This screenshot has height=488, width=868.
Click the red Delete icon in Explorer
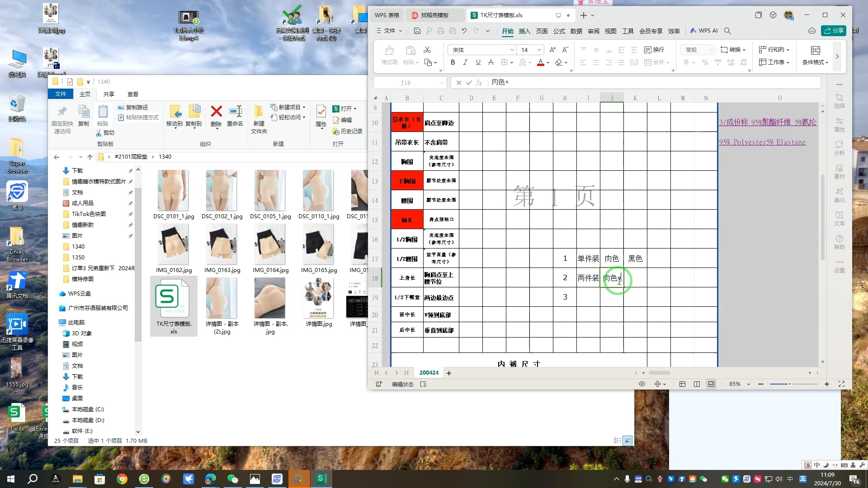(x=216, y=111)
